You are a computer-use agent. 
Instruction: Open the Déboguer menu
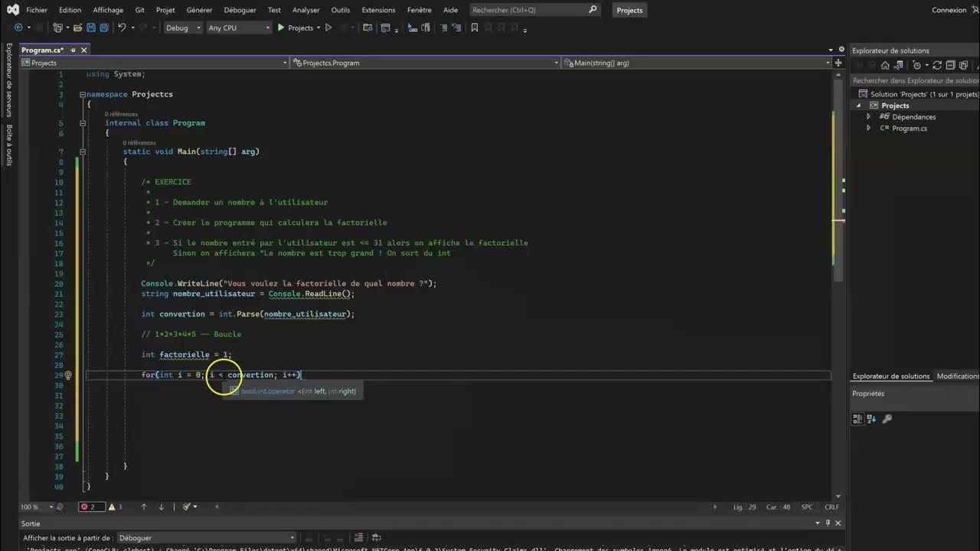coord(240,10)
